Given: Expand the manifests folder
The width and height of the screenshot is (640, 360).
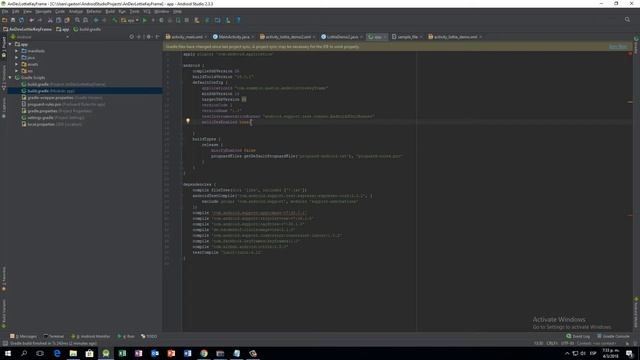Looking at the screenshot, I should tap(17, 51).
